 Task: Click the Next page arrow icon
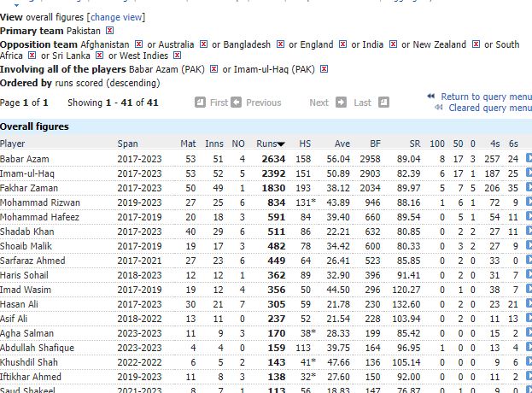click(341, 103)
